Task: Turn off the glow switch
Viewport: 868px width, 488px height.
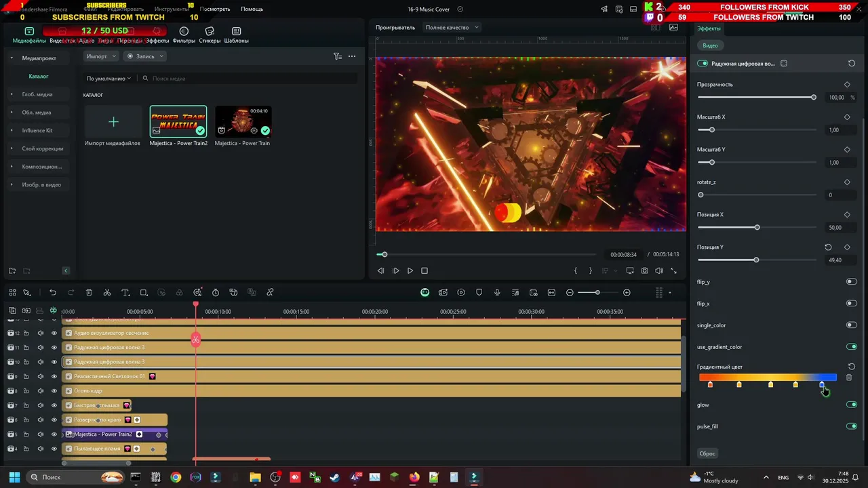Action: coord(852,405)
